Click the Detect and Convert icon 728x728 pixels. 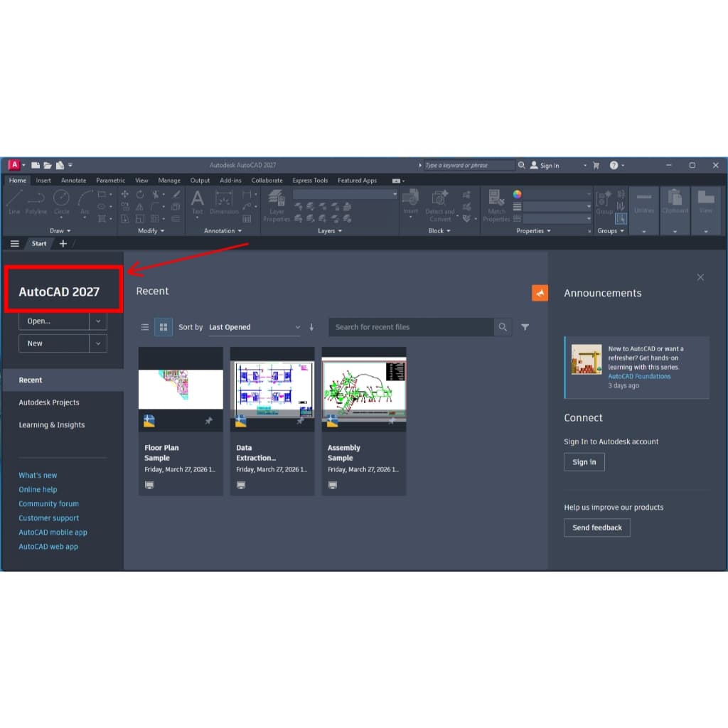[439, 205]
